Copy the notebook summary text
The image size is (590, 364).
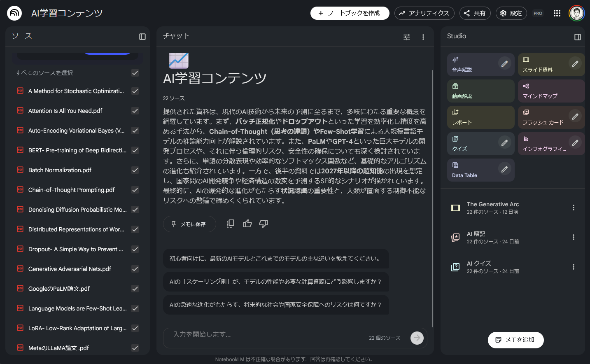[230, 223]
